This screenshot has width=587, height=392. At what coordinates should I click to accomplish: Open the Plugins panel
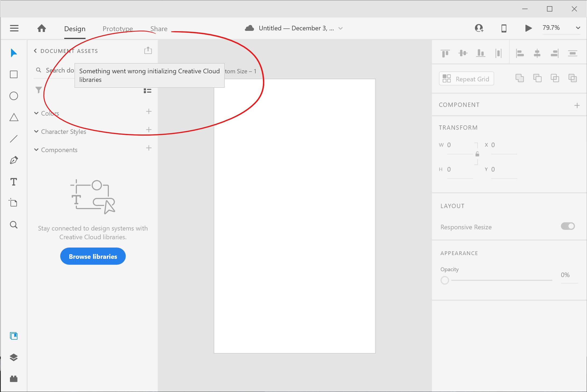(13, 379)
